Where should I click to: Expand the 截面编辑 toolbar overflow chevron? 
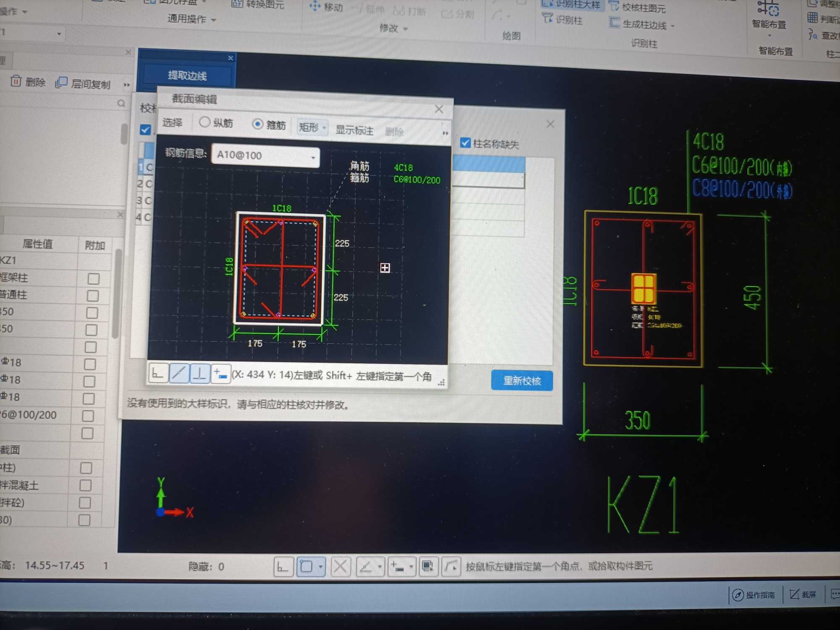445,133
